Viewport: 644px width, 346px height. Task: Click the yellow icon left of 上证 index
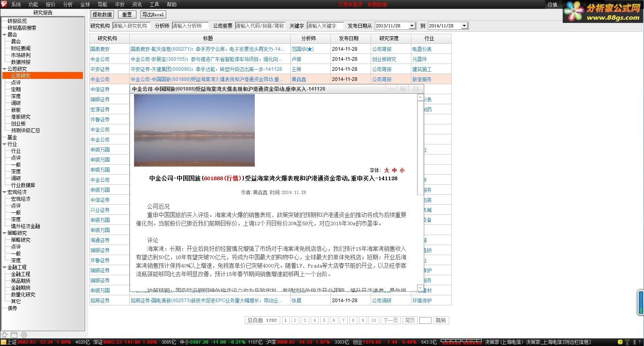4,342
